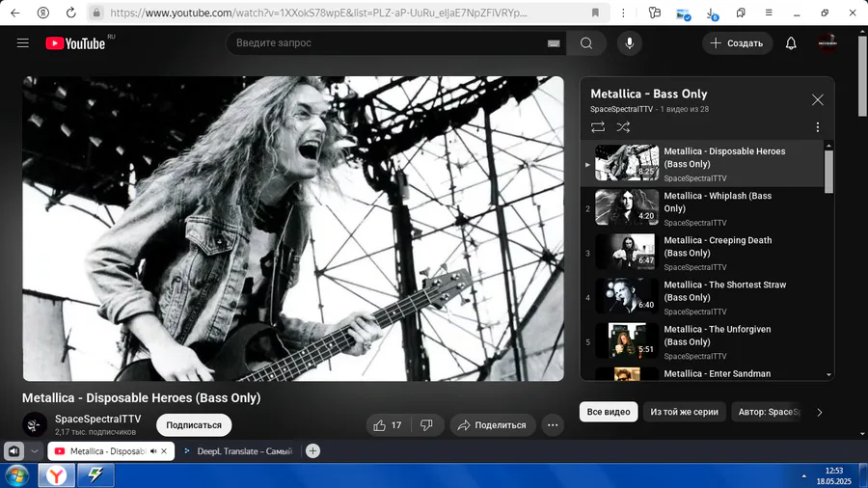Click the page scrollbar down arrow

point(862,434)
